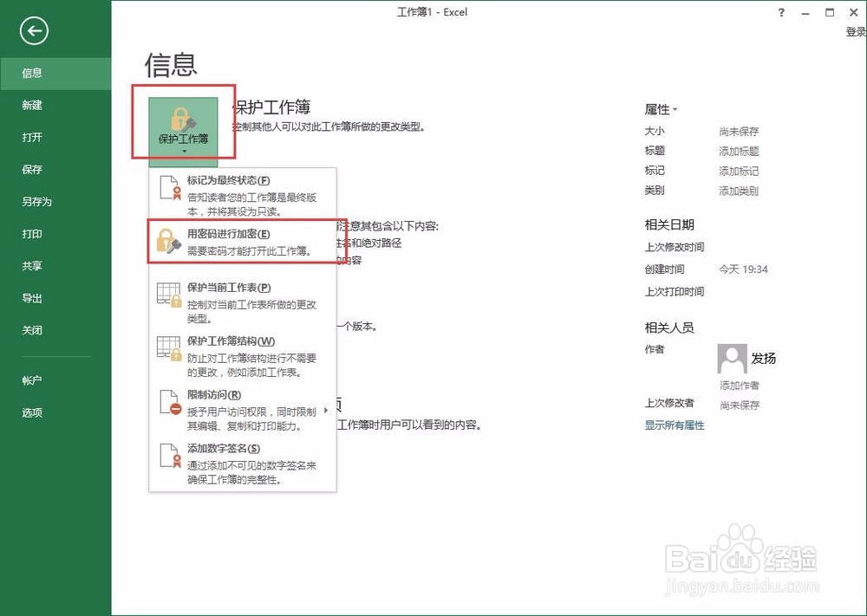Choose 保护工作簿结构 option
The width and height of the screenshot is (867, 616).
243,356
